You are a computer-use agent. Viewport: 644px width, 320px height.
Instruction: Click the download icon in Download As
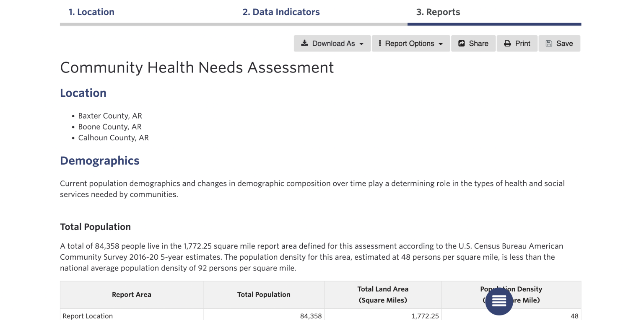pos(305,44)
